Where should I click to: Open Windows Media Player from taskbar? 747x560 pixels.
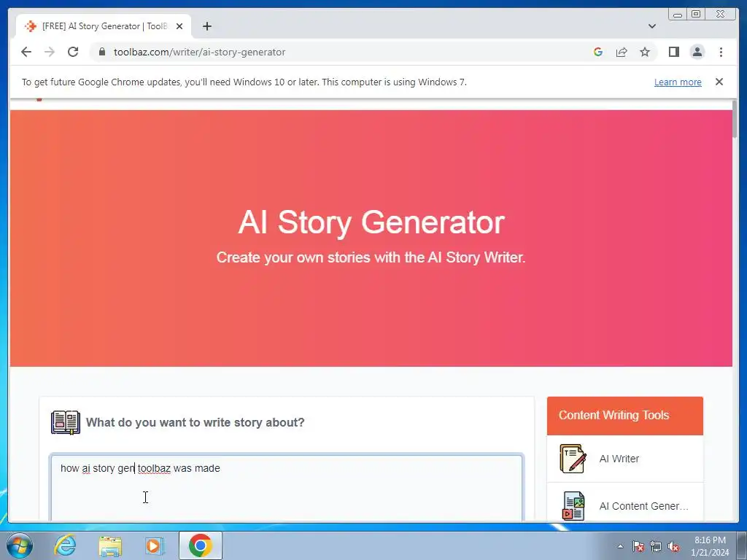pos(155,545)
